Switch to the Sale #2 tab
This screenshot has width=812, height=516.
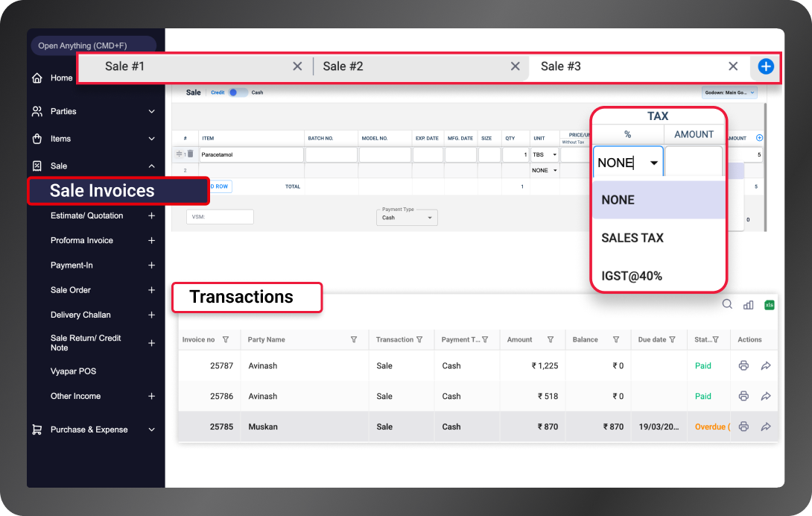tap(343, 66)
